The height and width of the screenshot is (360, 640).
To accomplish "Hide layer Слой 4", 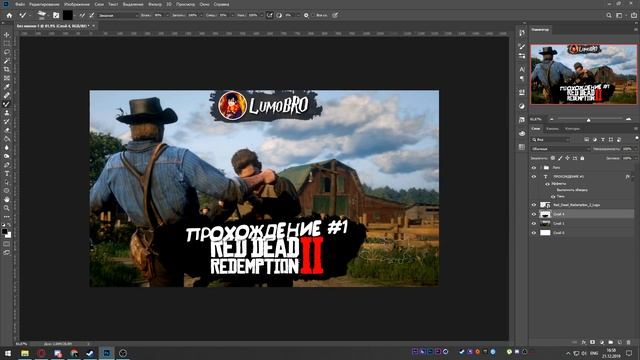I will click(x=533, y=214).
